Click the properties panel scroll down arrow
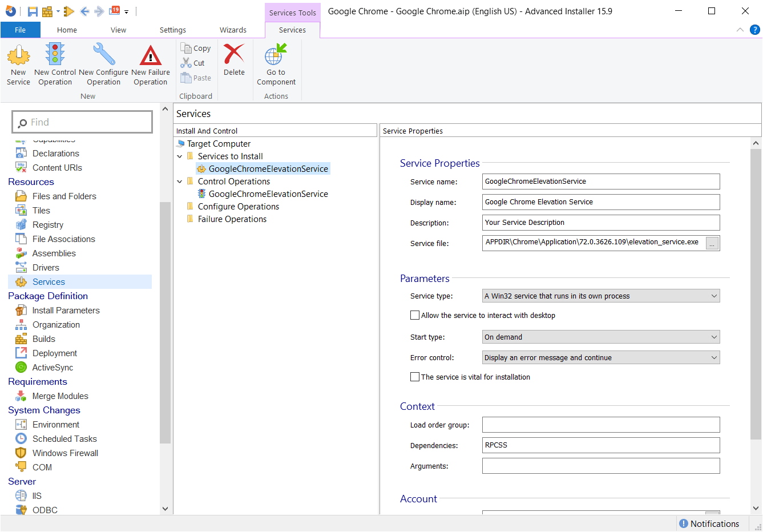Viewport: 763px width, 532px height. coord(756,508)
